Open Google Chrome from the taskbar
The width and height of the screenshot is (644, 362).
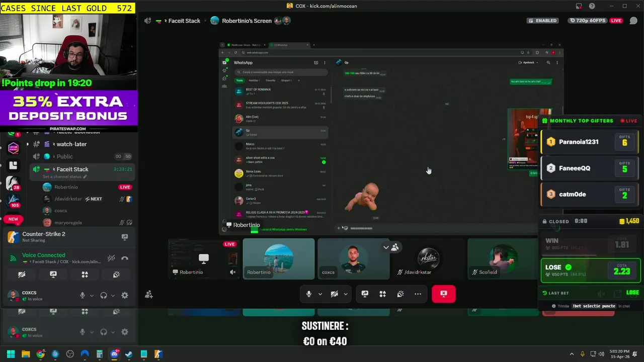click(40, 354)
